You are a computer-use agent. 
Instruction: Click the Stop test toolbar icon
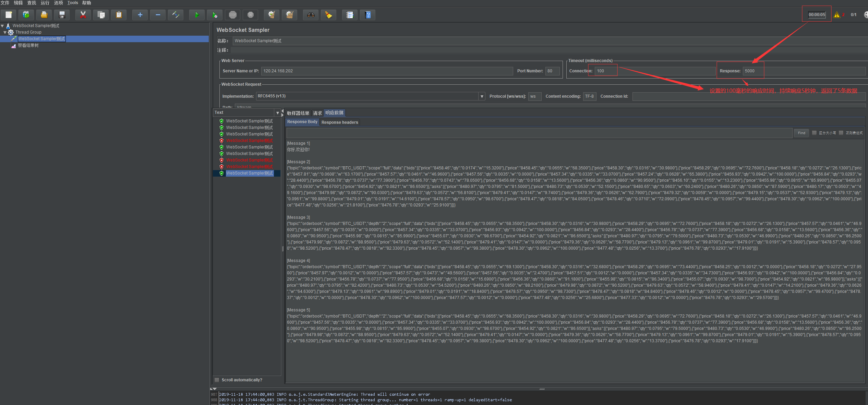[233, 15]
